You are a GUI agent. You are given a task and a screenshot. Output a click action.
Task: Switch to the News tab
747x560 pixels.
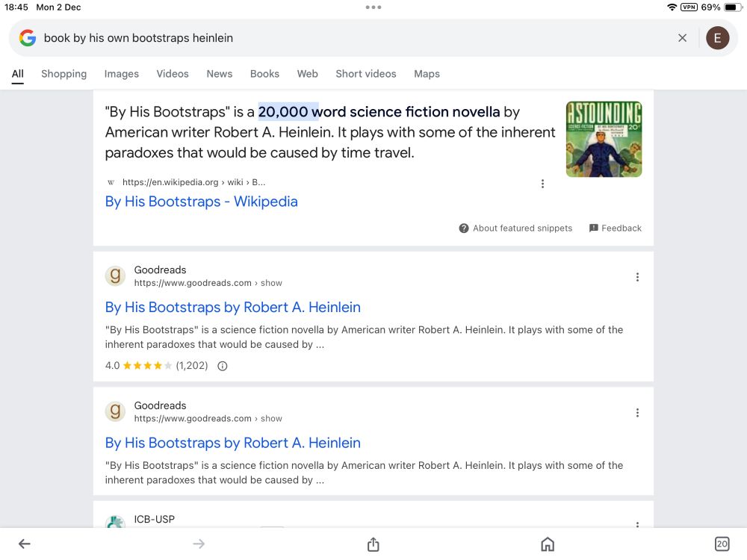tap(219, 74)
